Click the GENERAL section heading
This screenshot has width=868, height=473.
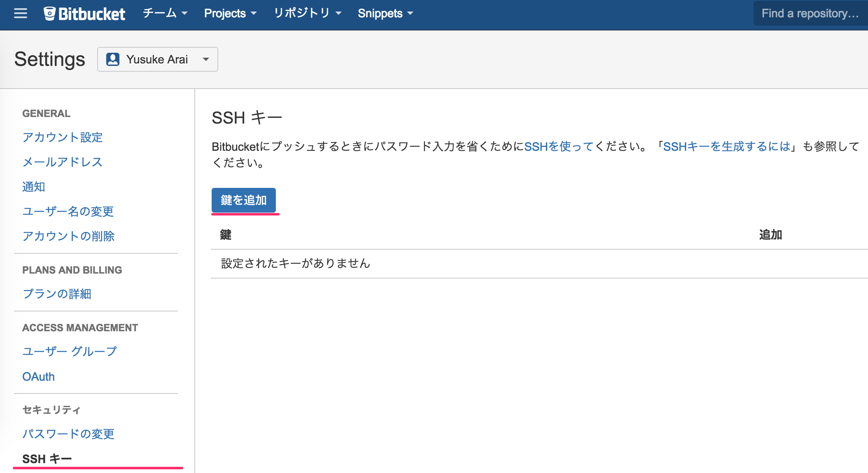47,113
